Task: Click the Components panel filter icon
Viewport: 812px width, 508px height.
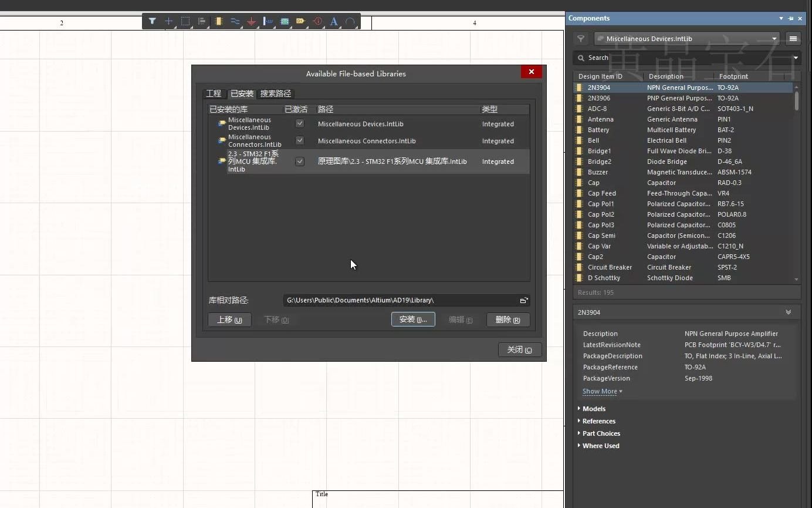Action: click(x=581, y=39)
